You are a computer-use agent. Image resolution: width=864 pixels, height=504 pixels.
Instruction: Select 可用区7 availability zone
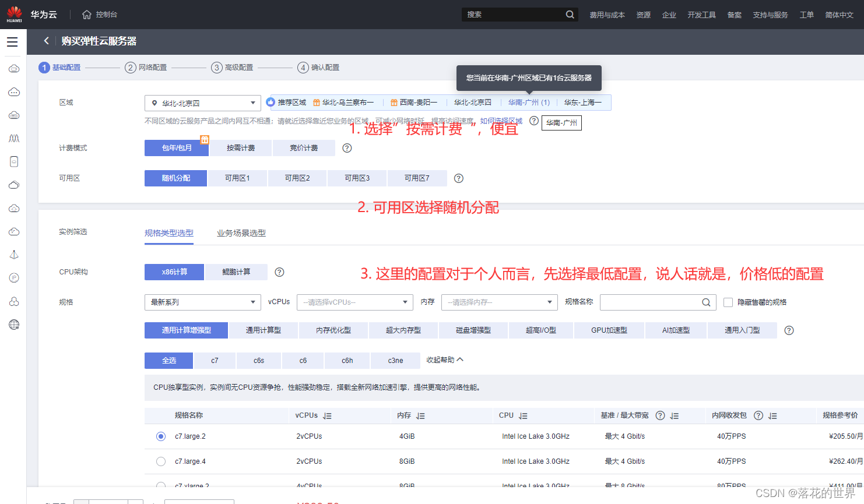pos(417,178)
